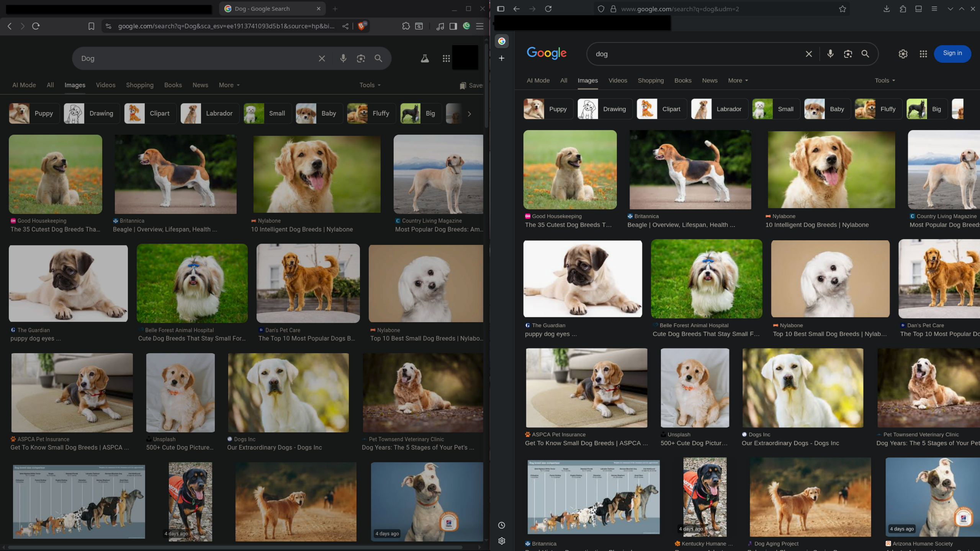Click the Brave Shields lion icon
Viewport: 980px width, 551px height.
(x=361, y=26)
